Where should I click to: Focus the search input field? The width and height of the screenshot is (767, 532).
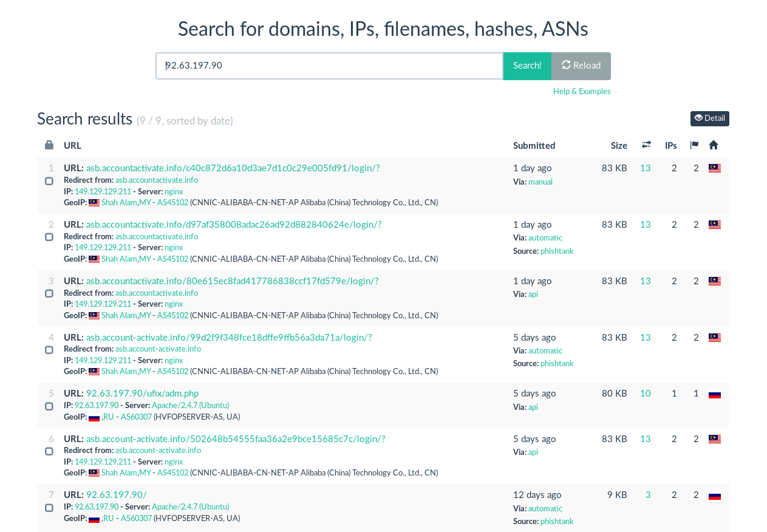(329, 66)
